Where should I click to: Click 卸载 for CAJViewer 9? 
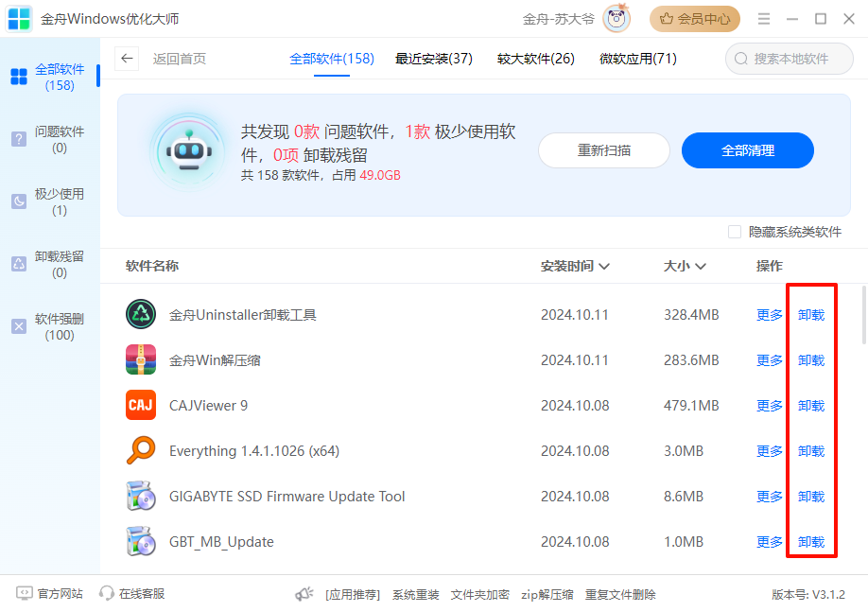(811, 406)
